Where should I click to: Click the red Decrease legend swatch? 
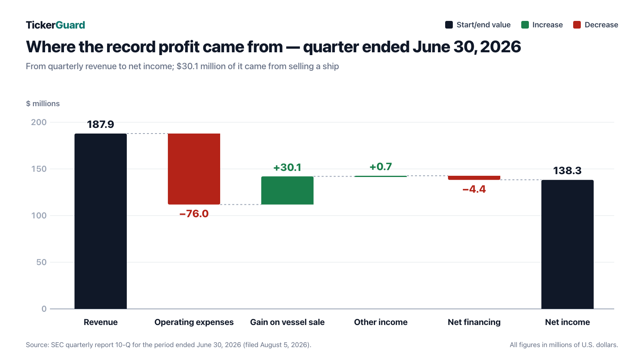click(x=577, y=25)
